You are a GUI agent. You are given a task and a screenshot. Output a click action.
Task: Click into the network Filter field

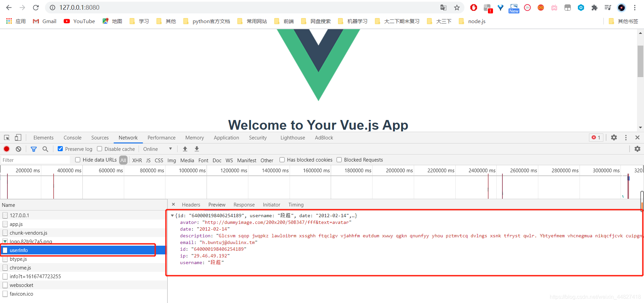point(35,160)
